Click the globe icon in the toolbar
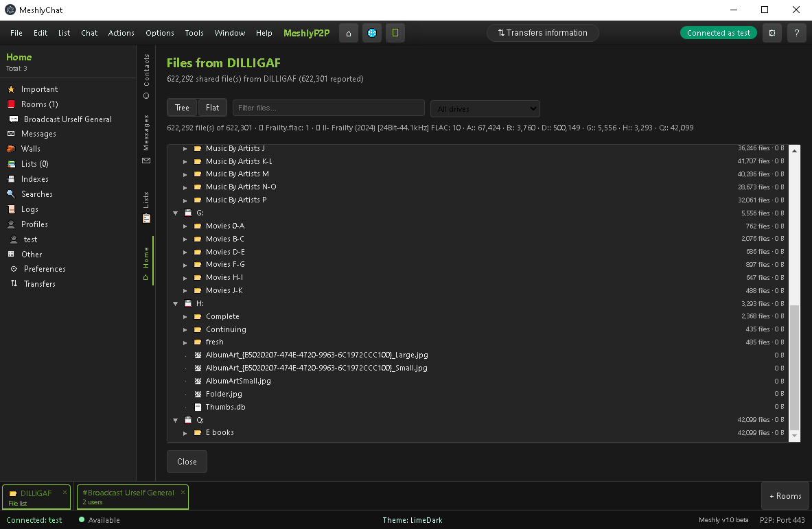Image resolution: width=812 pixels, height=529 pixels. 372,33
